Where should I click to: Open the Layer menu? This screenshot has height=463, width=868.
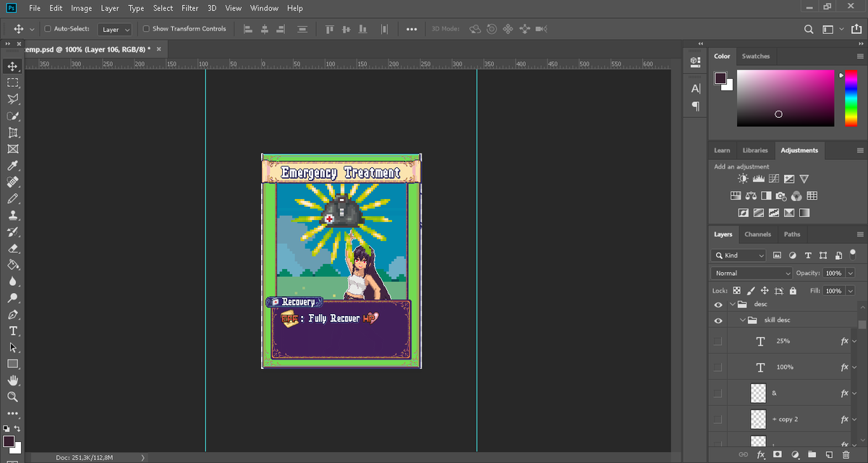110,9
